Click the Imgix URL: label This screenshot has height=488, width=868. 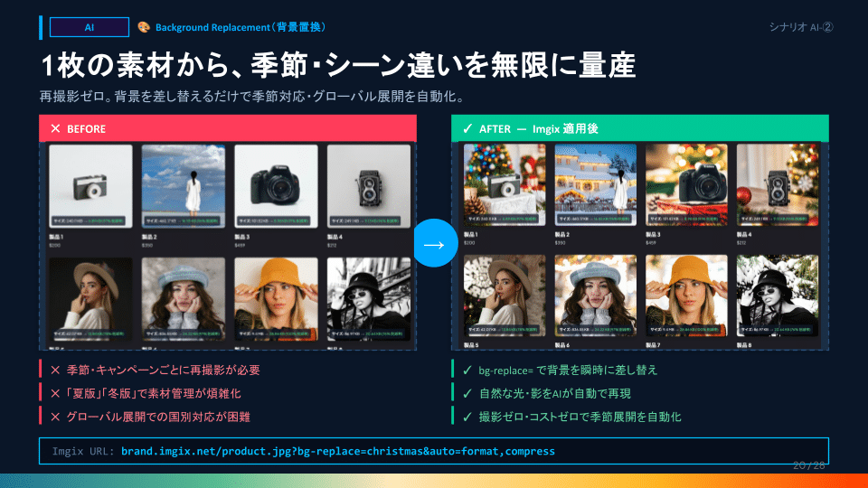click(x=83, y=452)
